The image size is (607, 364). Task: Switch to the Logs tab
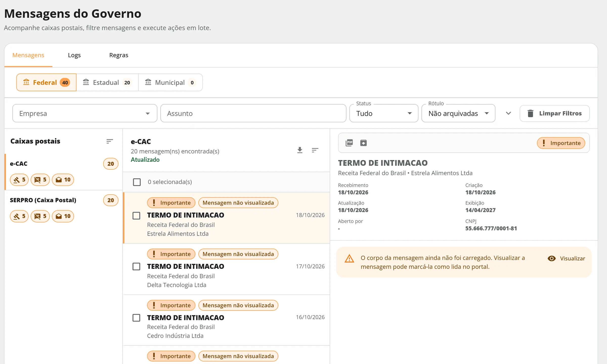tap(74, 55)
